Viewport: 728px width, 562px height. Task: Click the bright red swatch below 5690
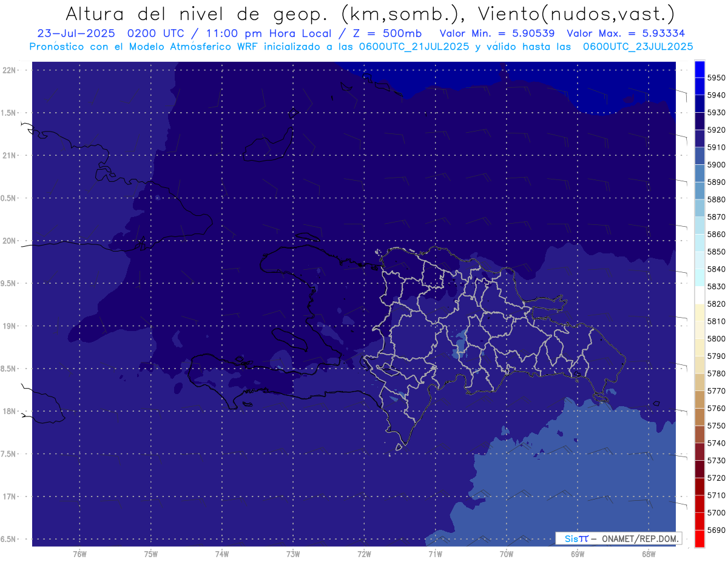[699, 538]
